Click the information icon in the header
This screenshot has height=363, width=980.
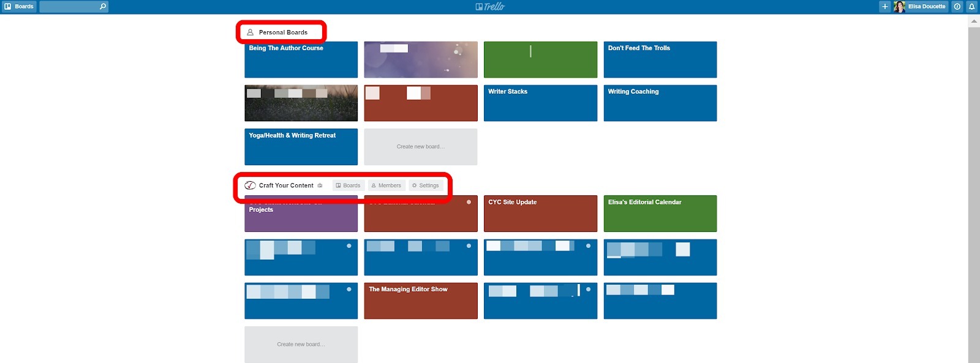pyautogui.click(x=957, y=7)
